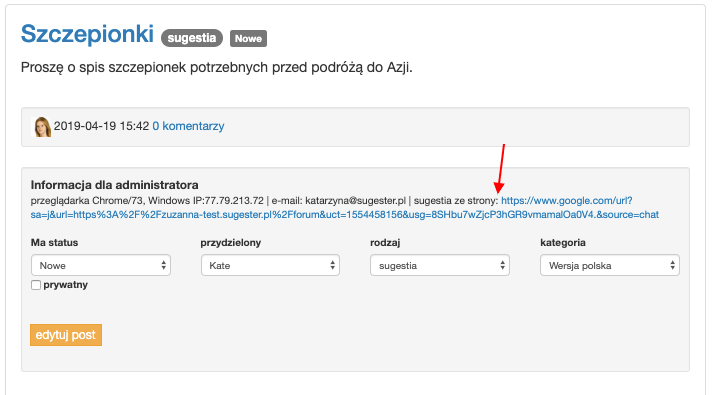Open the kategoria dropdown showing Wersja polska
The height and width of the screenshot is (395, 727).
[610, 265]
